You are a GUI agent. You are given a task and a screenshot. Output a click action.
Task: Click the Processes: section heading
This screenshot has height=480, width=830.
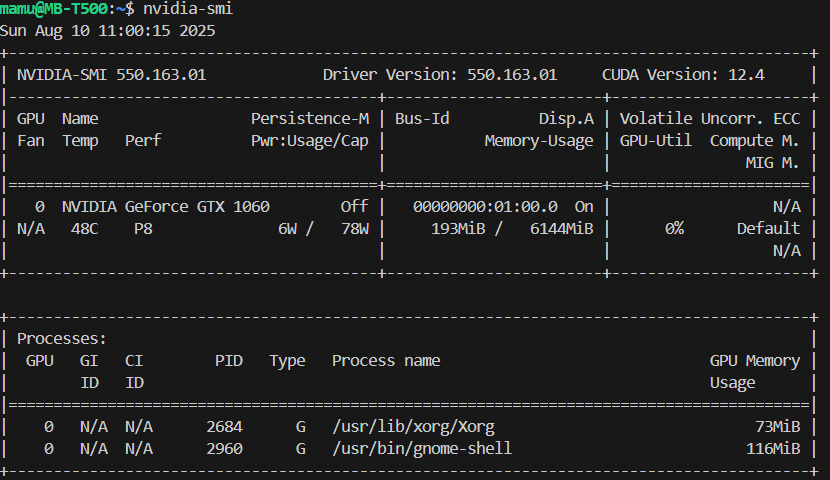coord(62,339)
